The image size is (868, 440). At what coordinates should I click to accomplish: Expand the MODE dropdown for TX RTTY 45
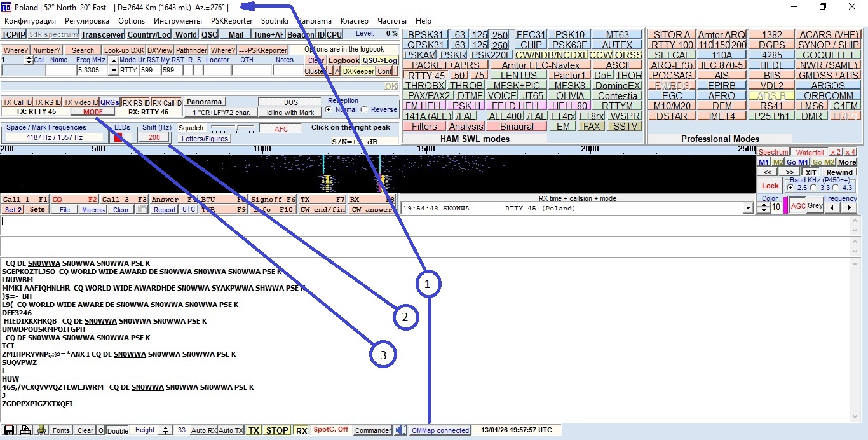[x=93, y=111]
